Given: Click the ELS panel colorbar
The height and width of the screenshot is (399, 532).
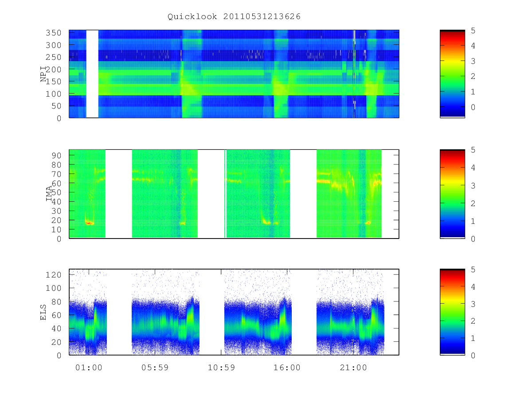Looking at the screenshot, I should 452,312.
